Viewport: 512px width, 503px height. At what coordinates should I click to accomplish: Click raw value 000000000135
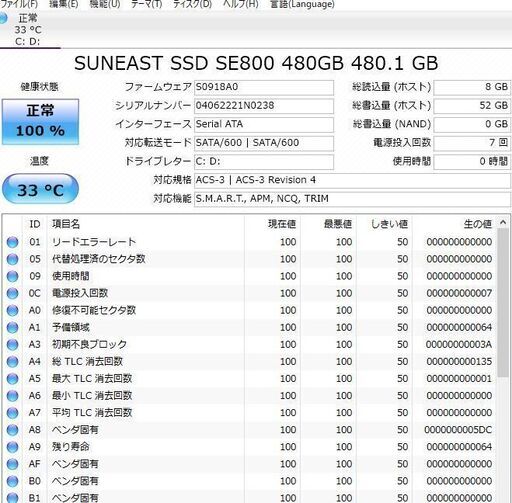[459, 361]
